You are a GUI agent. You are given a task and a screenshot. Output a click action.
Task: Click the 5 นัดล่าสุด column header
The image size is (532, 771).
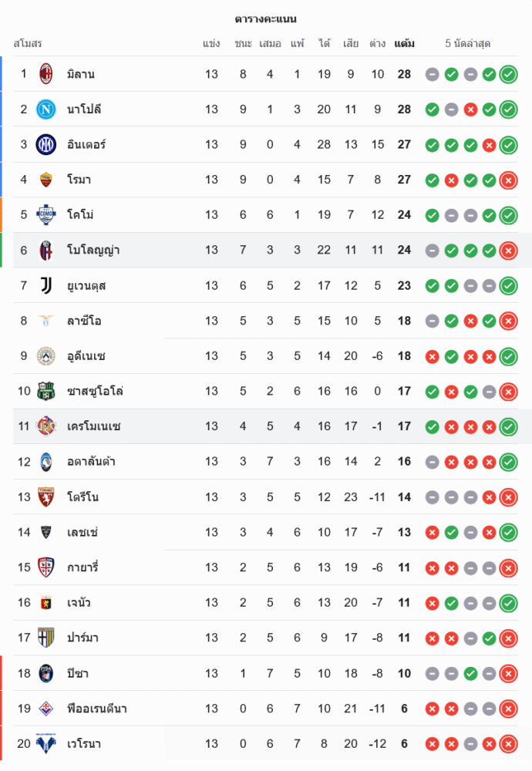click(468, 44)
